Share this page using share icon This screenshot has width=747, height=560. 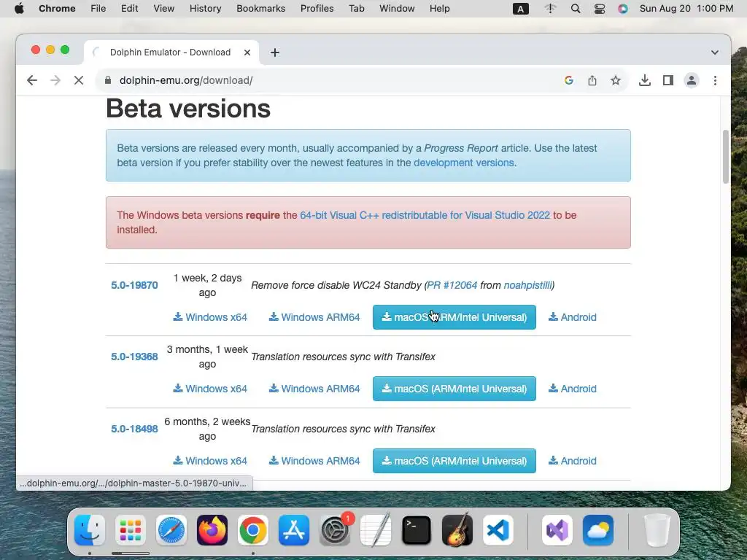(x=592, y=80)
